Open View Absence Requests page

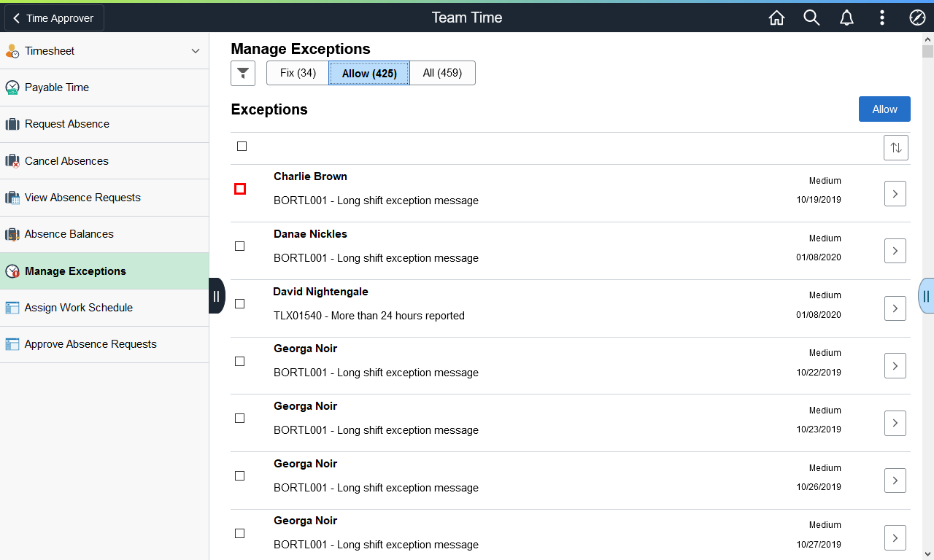[x=104, y=198]
